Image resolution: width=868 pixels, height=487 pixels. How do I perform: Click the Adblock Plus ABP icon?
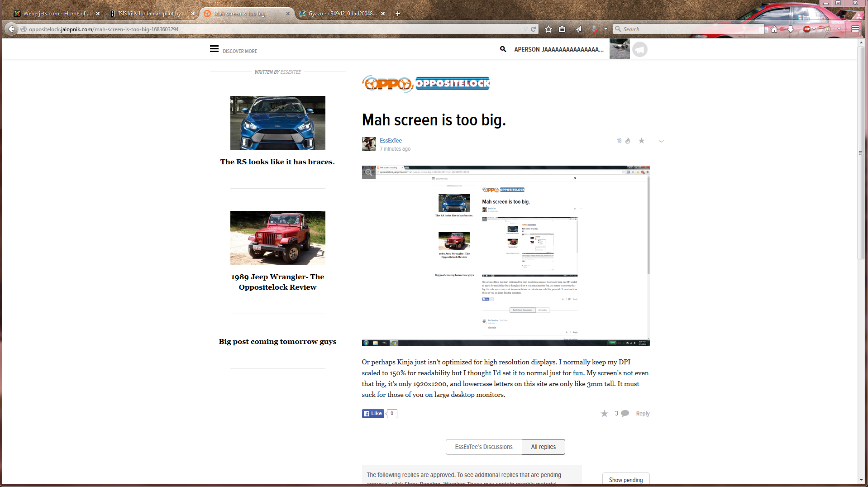tap(807, 29)
